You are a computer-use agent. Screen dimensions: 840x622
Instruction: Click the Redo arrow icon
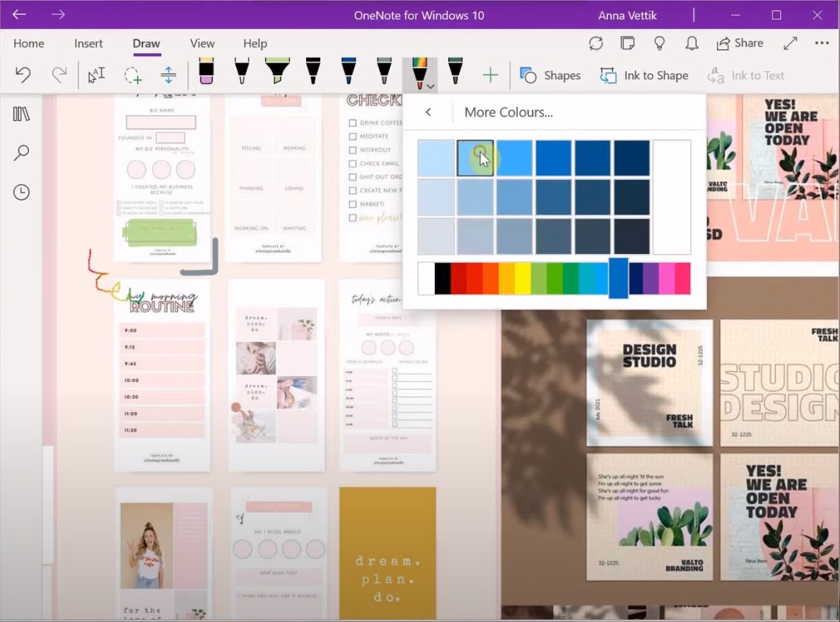pos(59,74)
